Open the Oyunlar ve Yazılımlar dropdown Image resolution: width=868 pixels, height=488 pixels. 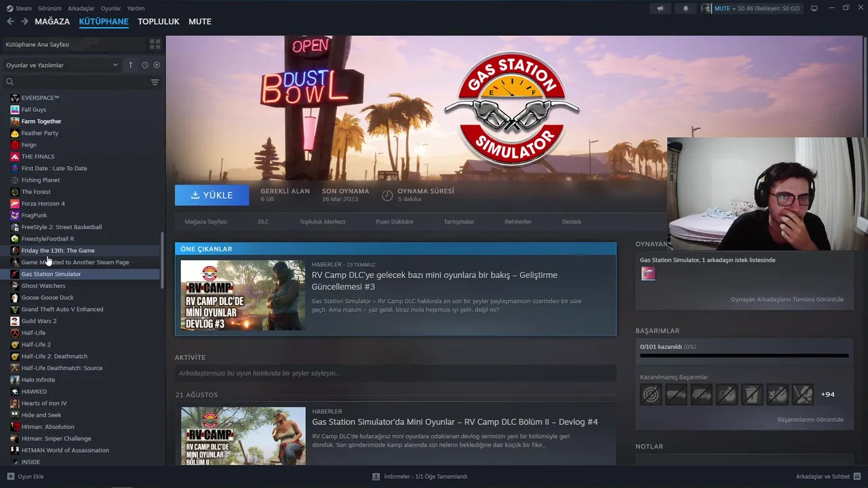coord(62,65)
